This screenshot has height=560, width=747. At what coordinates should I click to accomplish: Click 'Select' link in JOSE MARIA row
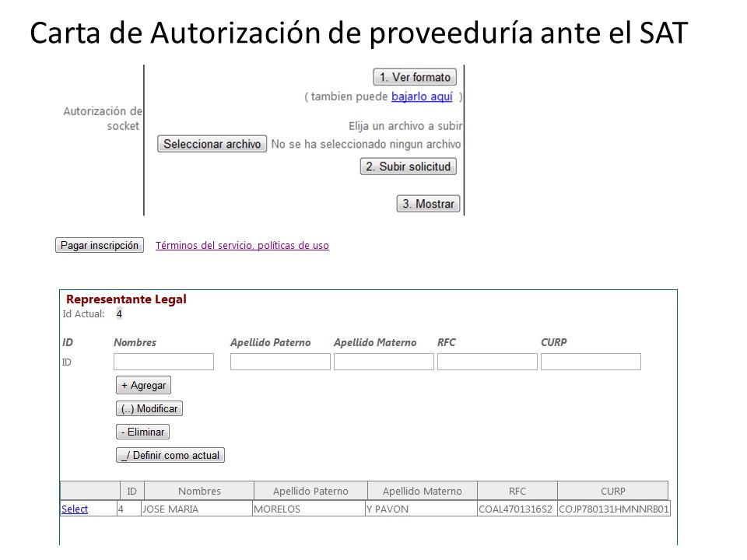coord(75,509)
